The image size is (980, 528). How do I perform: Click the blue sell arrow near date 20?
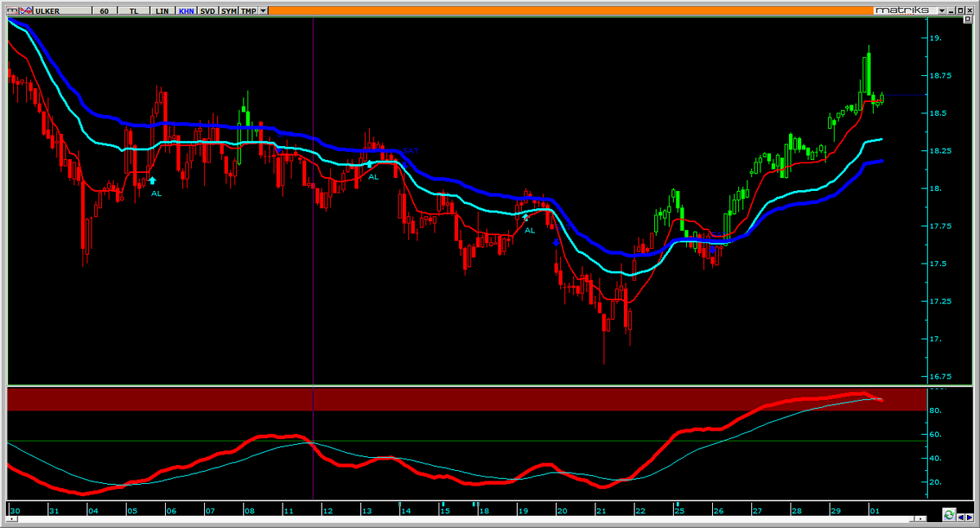tap(556, 242)
